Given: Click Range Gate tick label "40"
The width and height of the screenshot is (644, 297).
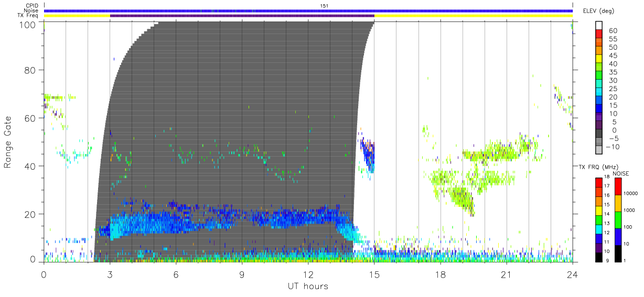Looking at the screenshot, I should coord(30,166).
